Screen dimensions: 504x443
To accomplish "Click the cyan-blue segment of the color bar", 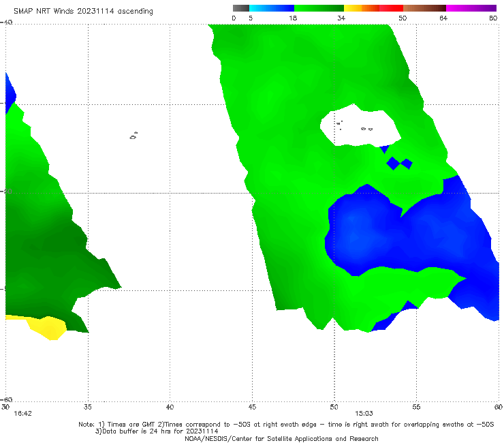I will [x=272, y=8].
